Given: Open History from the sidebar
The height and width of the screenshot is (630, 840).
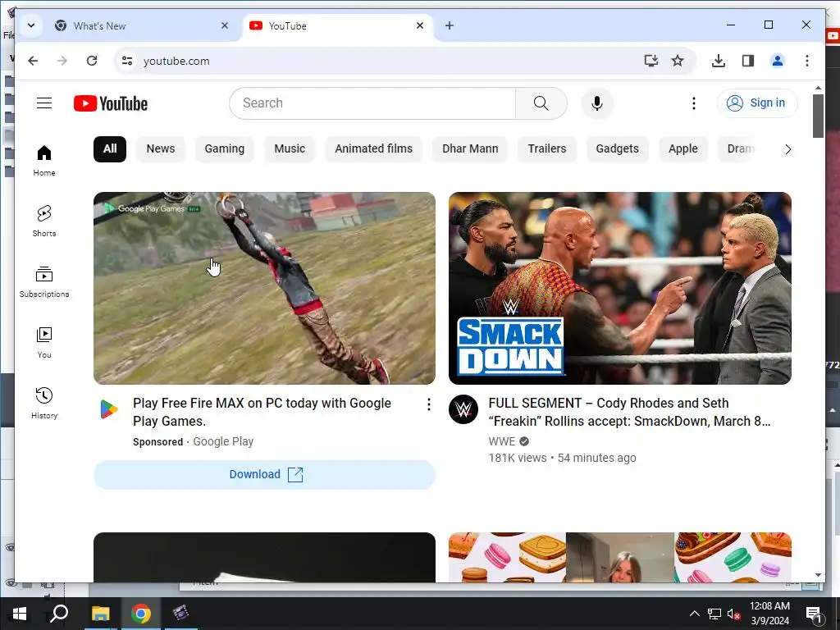Looking at the screenshot, I should point(44,403).
